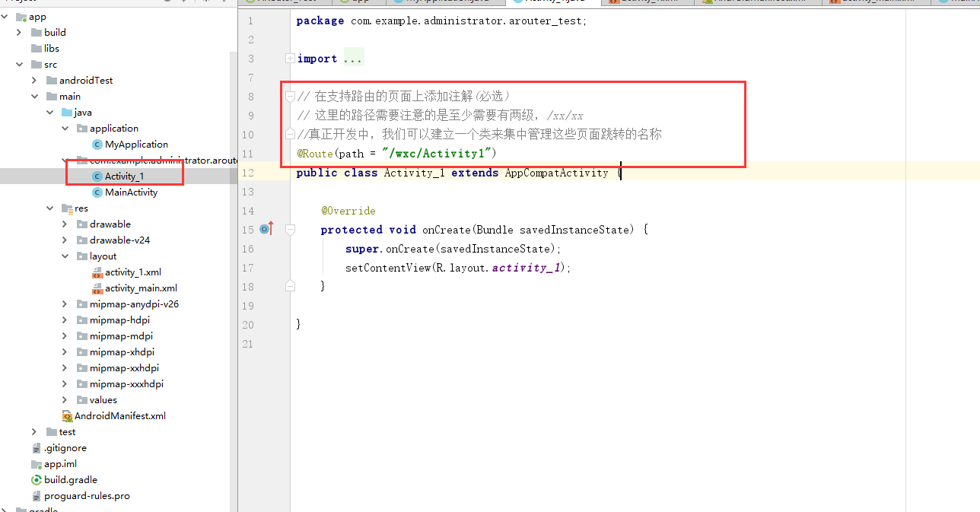Expand the mipmap-anydpi-v26 folder

(x=65, y=304)
